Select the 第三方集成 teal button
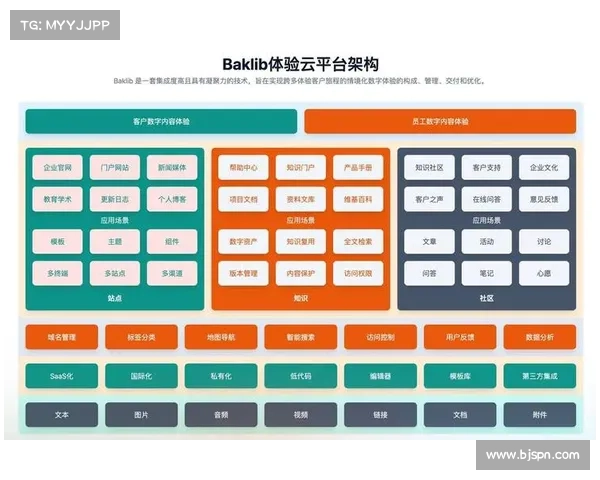600x480 pixels. tap(540, 376)
